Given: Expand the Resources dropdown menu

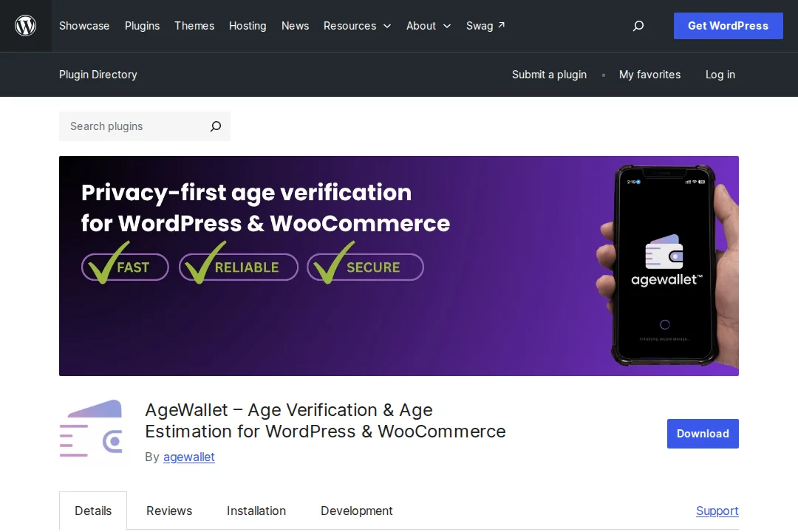Looking at the screenshot, I should pos(358,25).
